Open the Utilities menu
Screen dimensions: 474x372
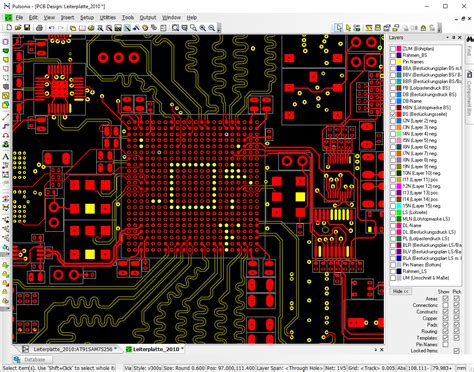[108, 17]
